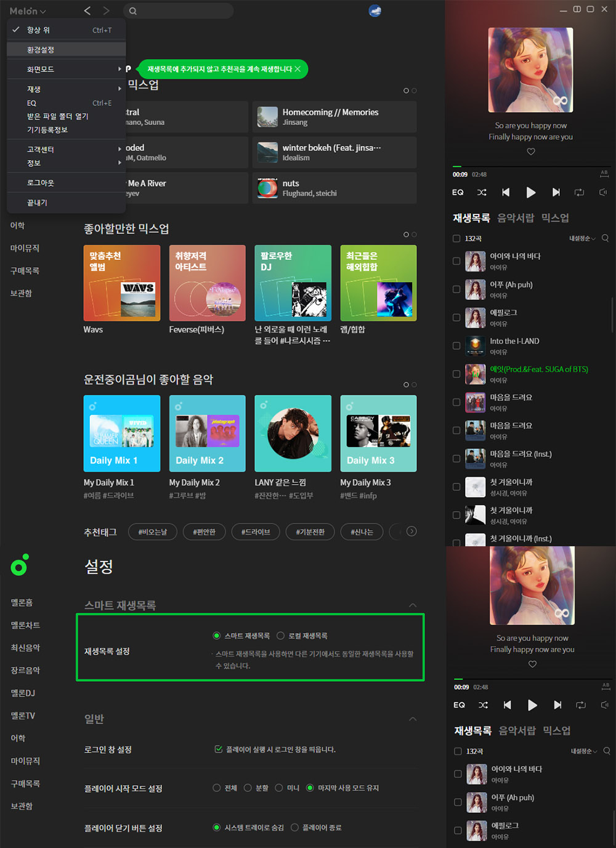The width and height of the screenshot is (616, 848).
Task: Choose 끝내기 to quit Melon
Action: (x=66, y=203)
